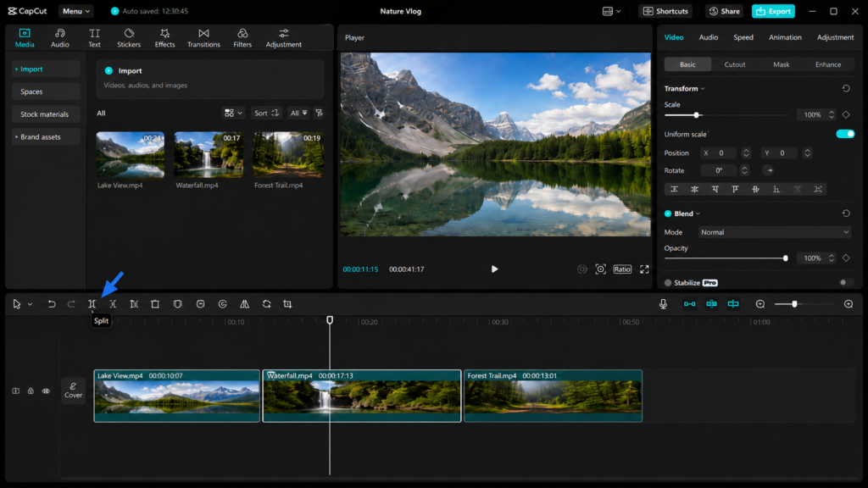Switch to the Speed tab
Image resolution: width=868 pixels, height=488 pixels.
coord(743,37)
